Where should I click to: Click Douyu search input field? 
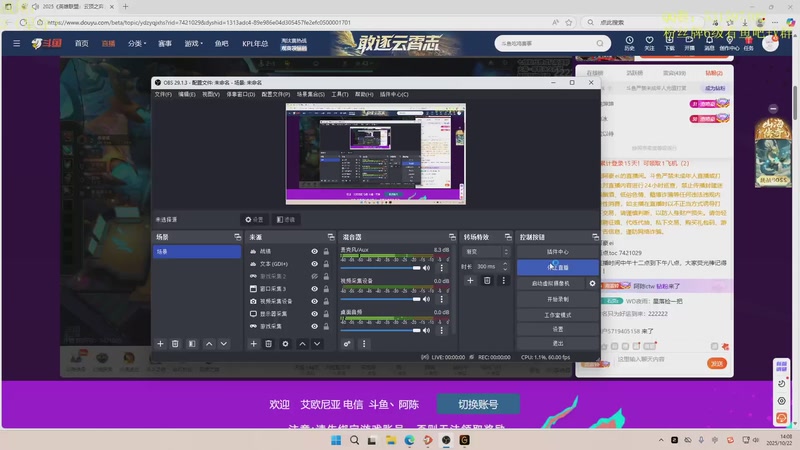pos(546,43)
